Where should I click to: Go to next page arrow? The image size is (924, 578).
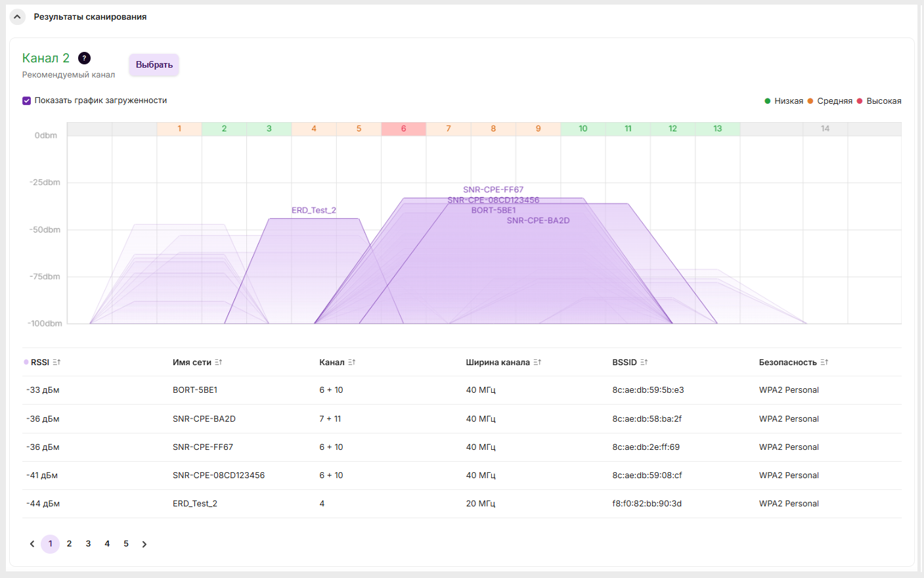click(x=144, y=544)
